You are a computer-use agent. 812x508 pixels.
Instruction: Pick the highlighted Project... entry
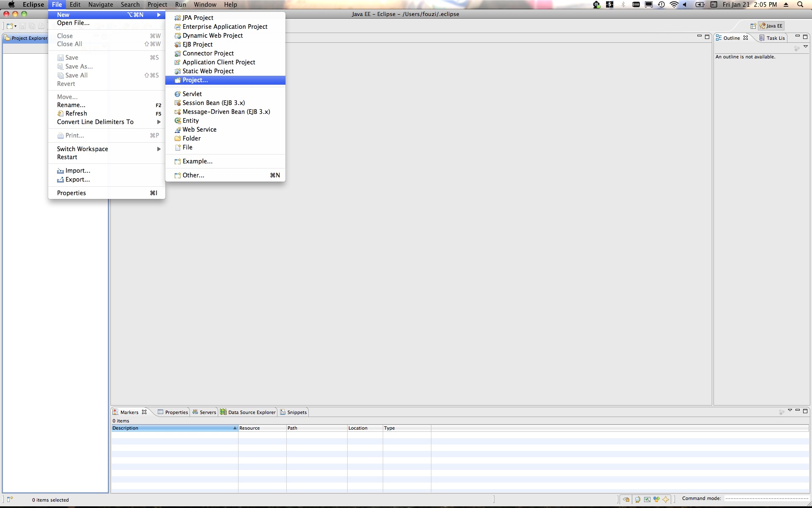tap(225, 80)
